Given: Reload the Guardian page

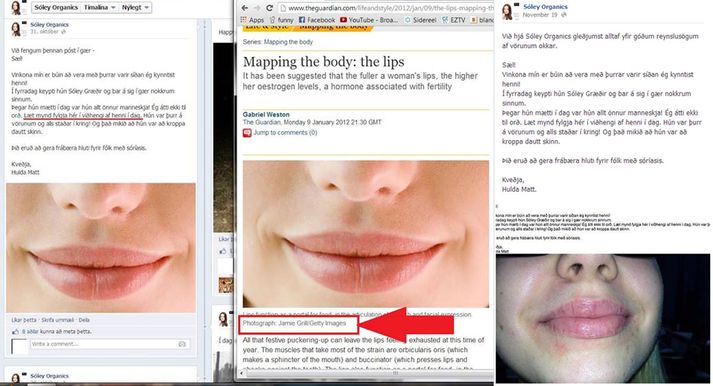Looking at the screenshot, I should coord(269,8).
